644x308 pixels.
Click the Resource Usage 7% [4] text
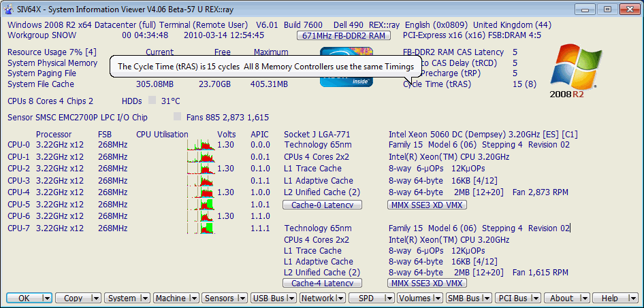pos(52,52)
